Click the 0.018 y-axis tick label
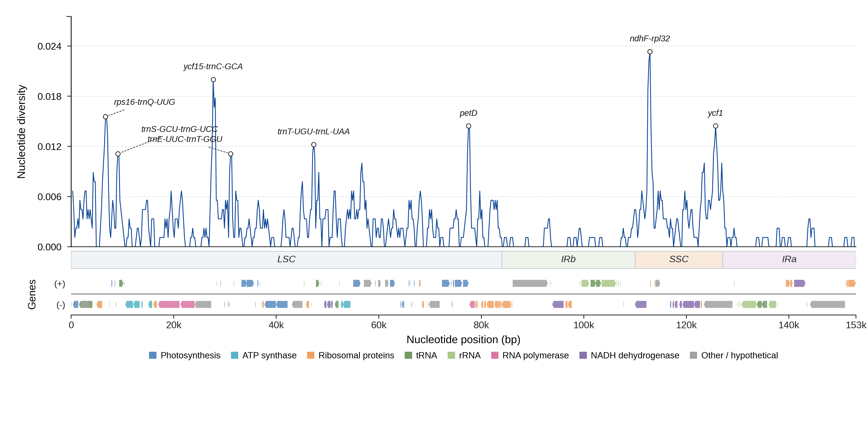868x422 pixels. [x=50, y=97]
